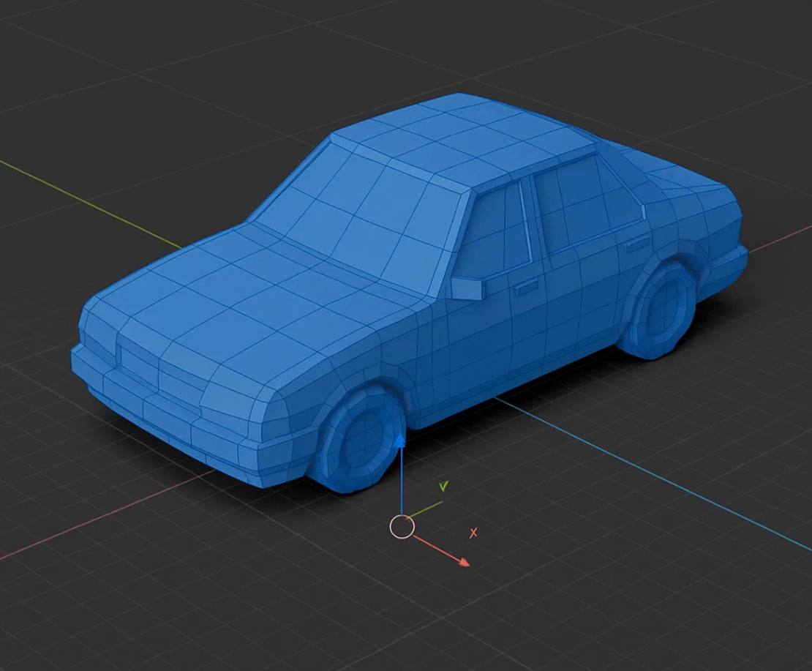Click the blue Z-axis gizmo arrowhead
Screen dimensions: 812x671
click(x=399, y=442)
